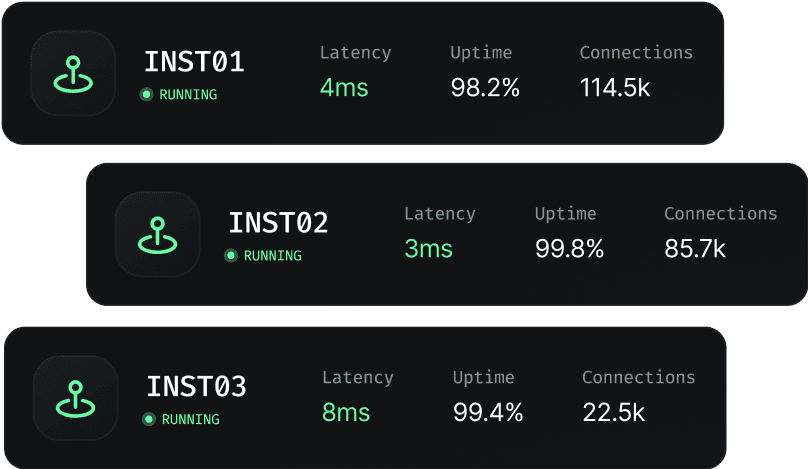Click the RUNNING status label for INST02
Screen dimensions: 808x469
point(272,256)
